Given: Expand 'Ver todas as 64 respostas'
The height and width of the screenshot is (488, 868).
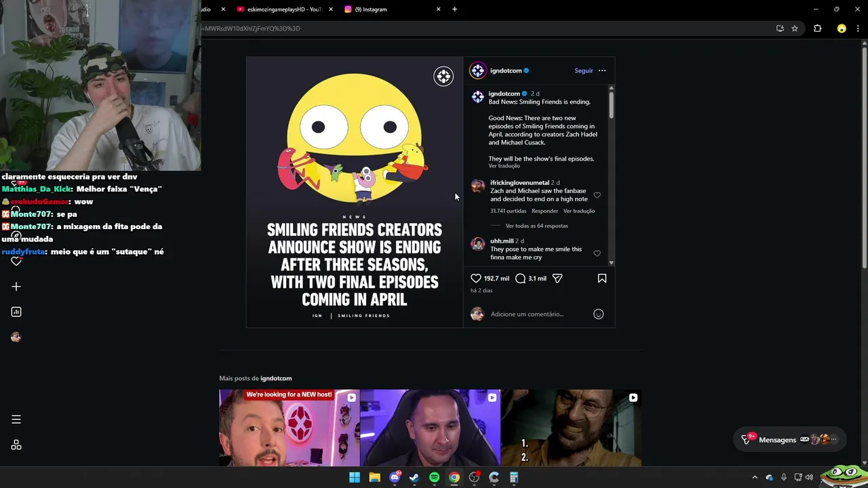Looking at the screenshot, I should point(536,226).
